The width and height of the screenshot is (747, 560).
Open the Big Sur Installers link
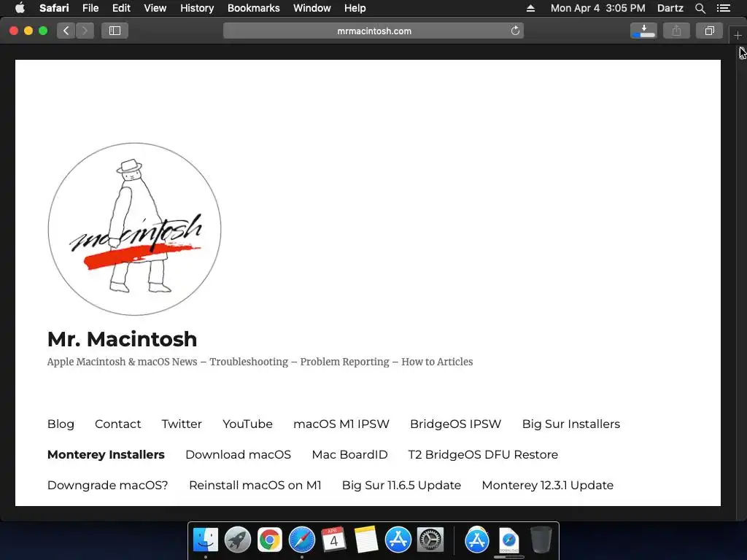[570, 424]
